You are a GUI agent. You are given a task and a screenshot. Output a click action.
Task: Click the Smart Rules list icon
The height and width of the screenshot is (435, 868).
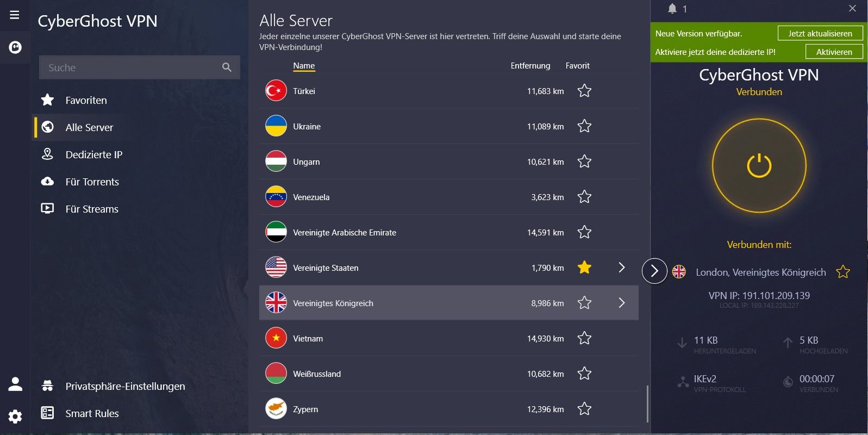pos(48,413)
